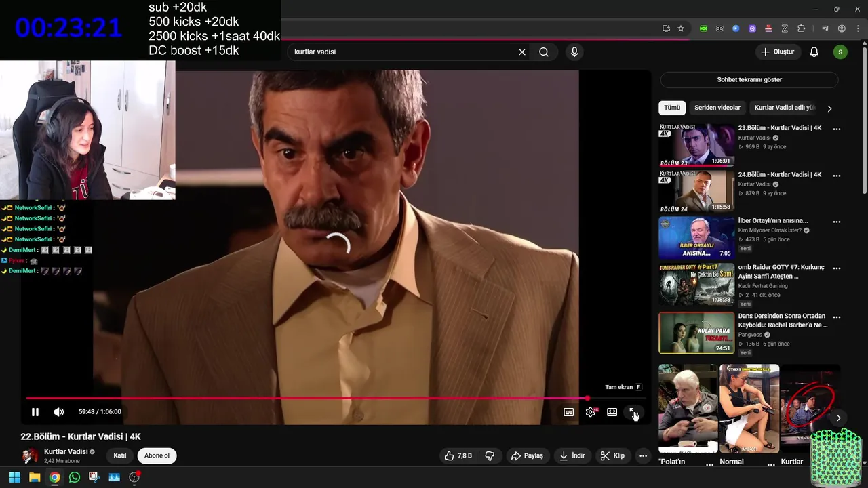Bookmark the page with the star
The image size is (868, 488).
pyautogui.click(x=681, y=28)
